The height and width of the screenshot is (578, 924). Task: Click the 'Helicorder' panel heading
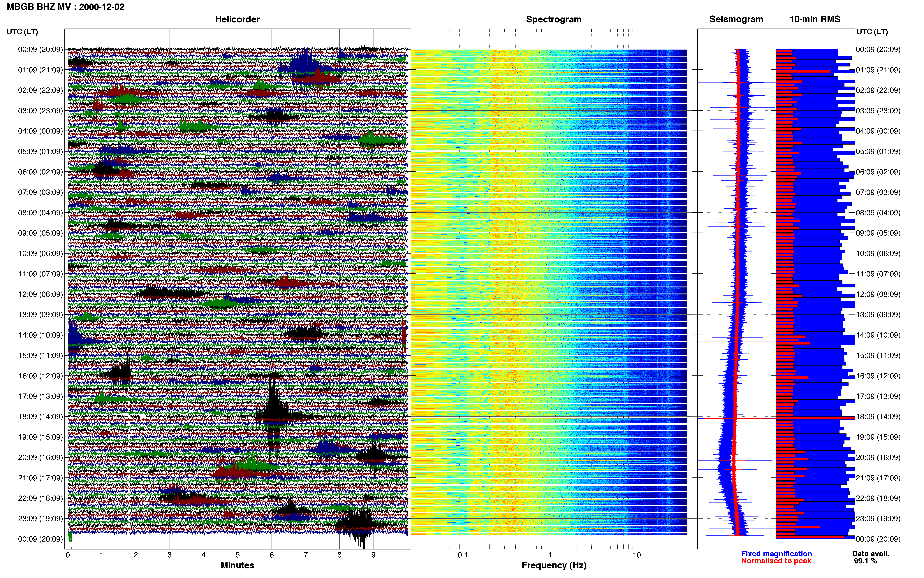[237, 19]
